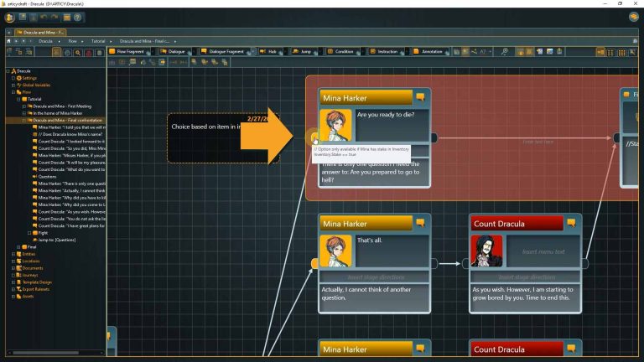Select Settings in the navigator tree
This screenshot has height=362, width=644.
(x=29, y=78)
